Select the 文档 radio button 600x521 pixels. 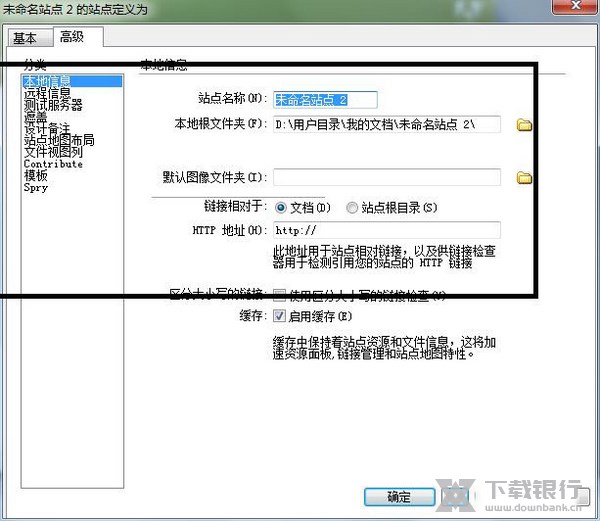coord(281,207)
